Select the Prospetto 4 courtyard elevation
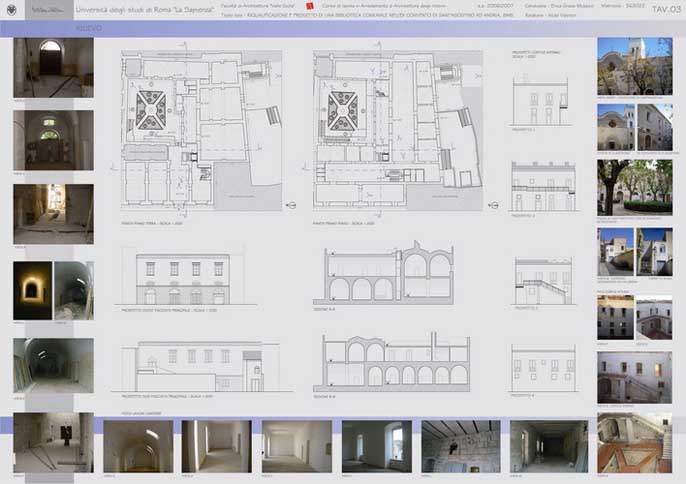Screen dimensions: 686x484 pos(544,368)
